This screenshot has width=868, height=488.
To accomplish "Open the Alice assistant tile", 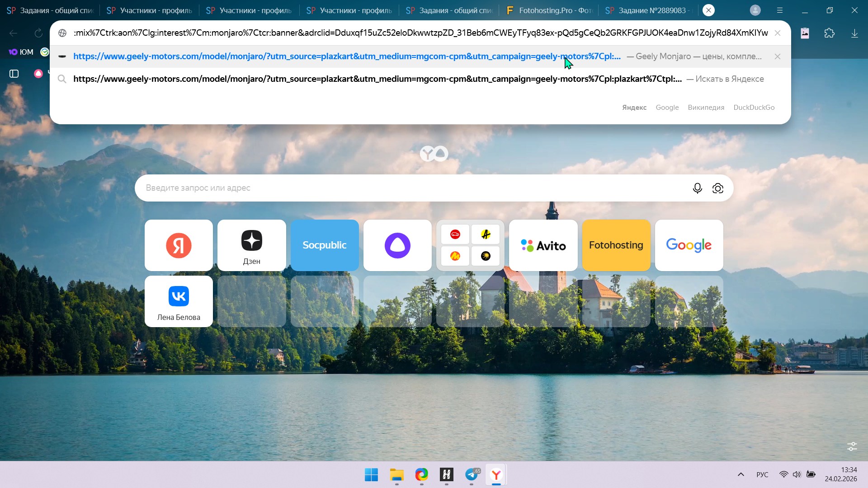I will tap(397, 245).
